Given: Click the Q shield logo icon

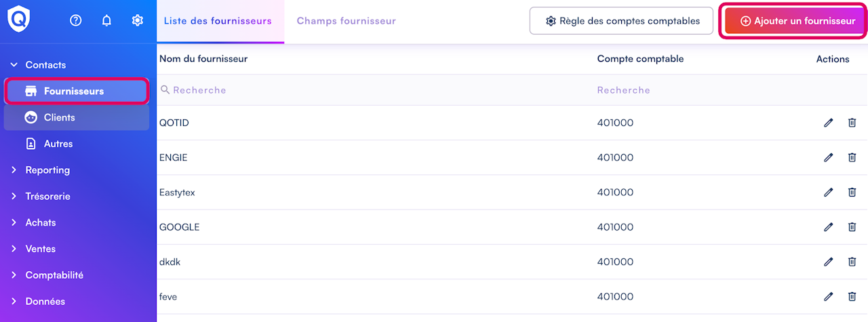Looking at the screenshot, I should (x=19, y=19).
